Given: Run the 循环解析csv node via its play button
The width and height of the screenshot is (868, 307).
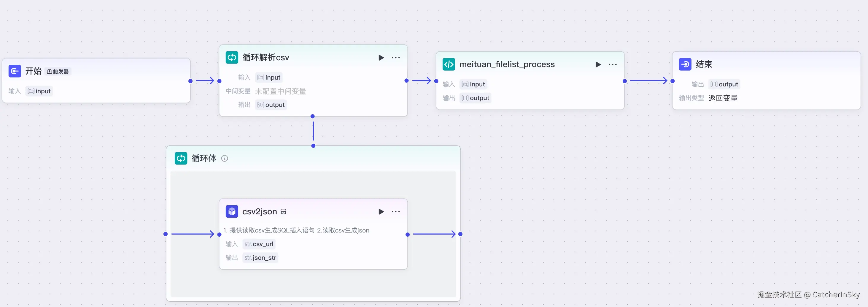Looking at the screenshot, I should [x=381, y=57].
